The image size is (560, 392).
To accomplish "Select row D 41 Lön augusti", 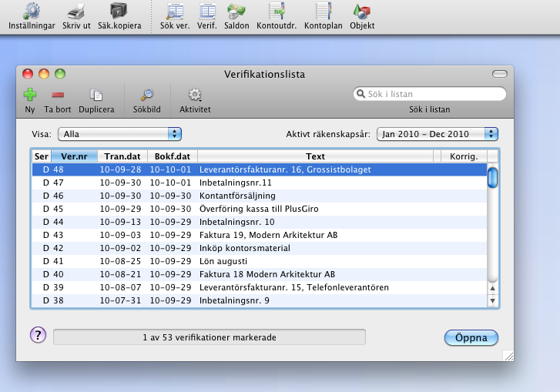I will [260, 261].
